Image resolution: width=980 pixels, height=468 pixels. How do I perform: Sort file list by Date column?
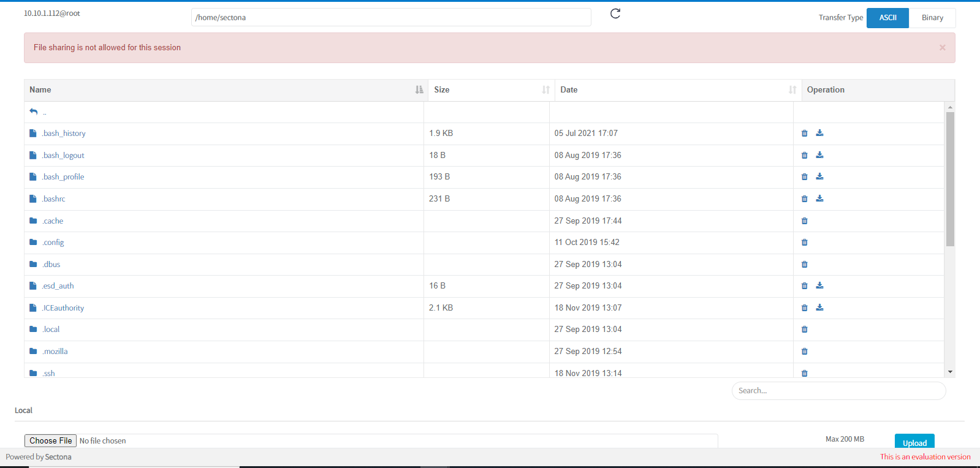792,90
